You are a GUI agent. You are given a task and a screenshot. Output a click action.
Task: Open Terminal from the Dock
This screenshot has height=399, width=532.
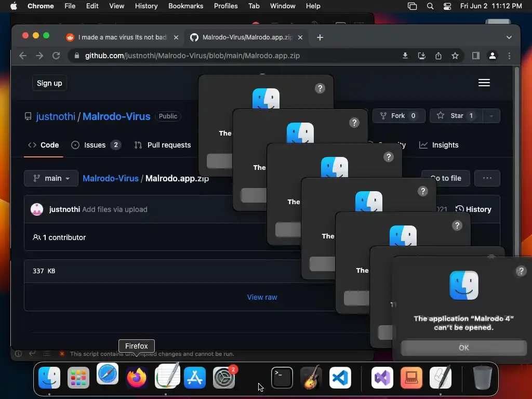point(282,377)
